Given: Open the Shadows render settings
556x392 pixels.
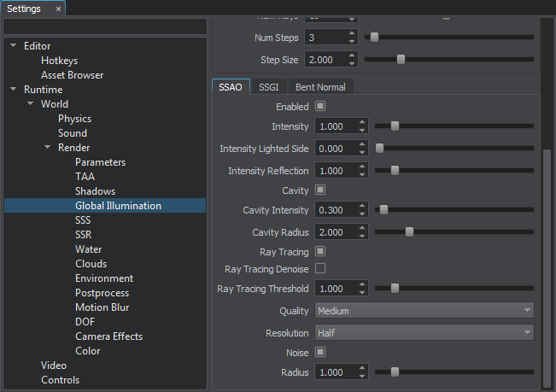Looking at the screenshot, I should (x=95, y=191).
